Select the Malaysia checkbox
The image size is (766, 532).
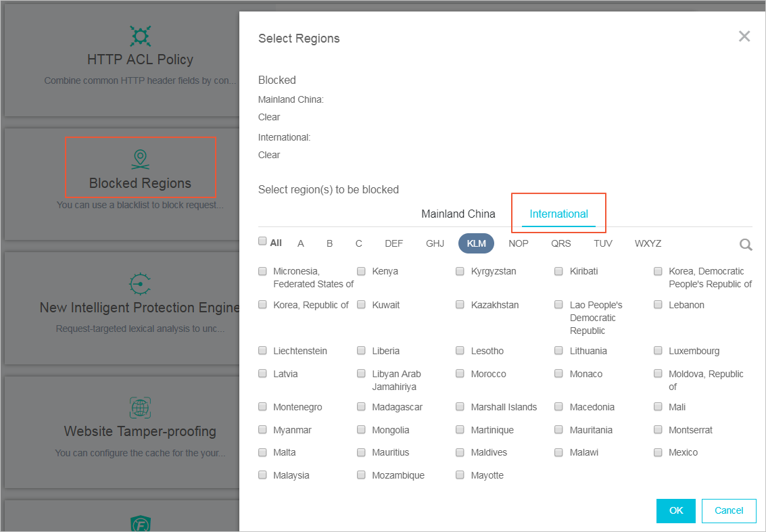pyautogui.click(x=262, y=475)
